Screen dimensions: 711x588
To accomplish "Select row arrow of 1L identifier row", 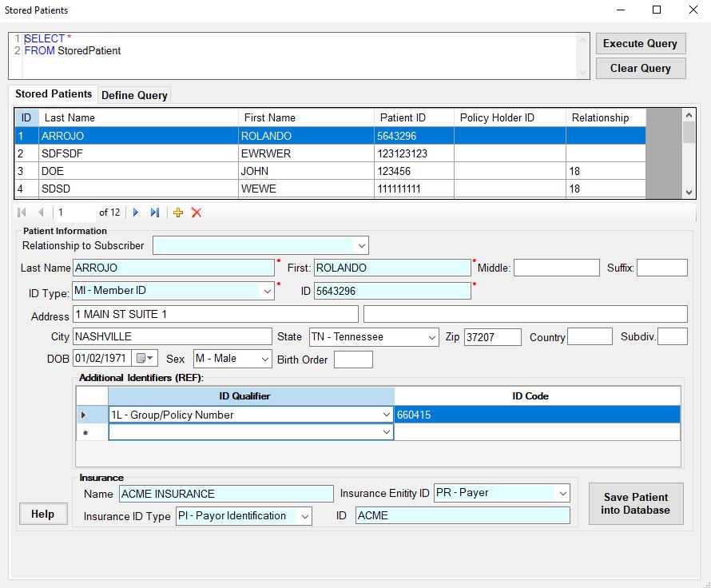I will point(92,415).
